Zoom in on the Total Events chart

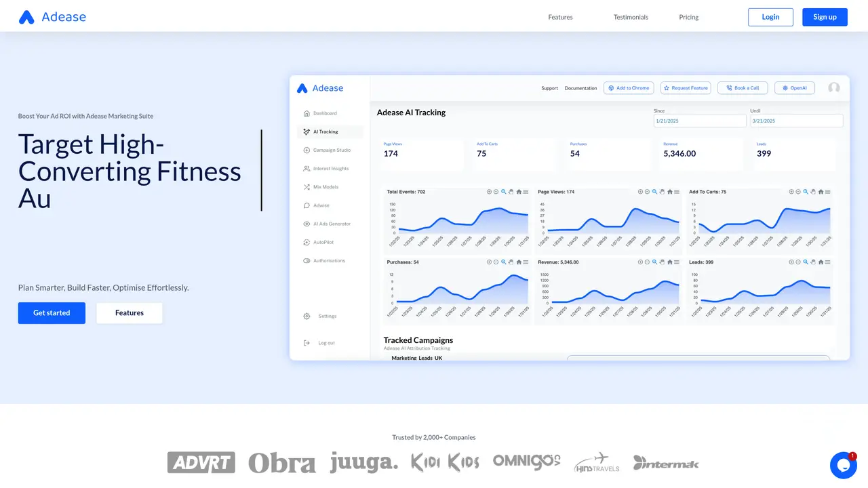click(x=489, y=192)
